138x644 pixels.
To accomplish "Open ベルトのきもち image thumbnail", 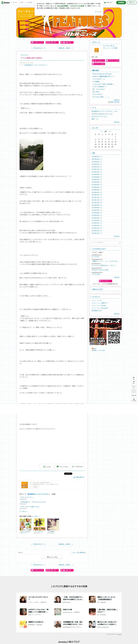I will 39,525.
